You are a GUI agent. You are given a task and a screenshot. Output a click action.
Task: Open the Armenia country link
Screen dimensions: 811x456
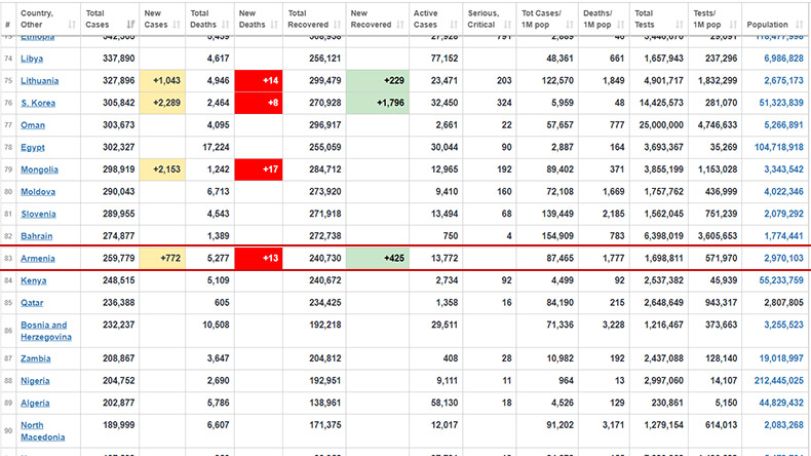38,259
